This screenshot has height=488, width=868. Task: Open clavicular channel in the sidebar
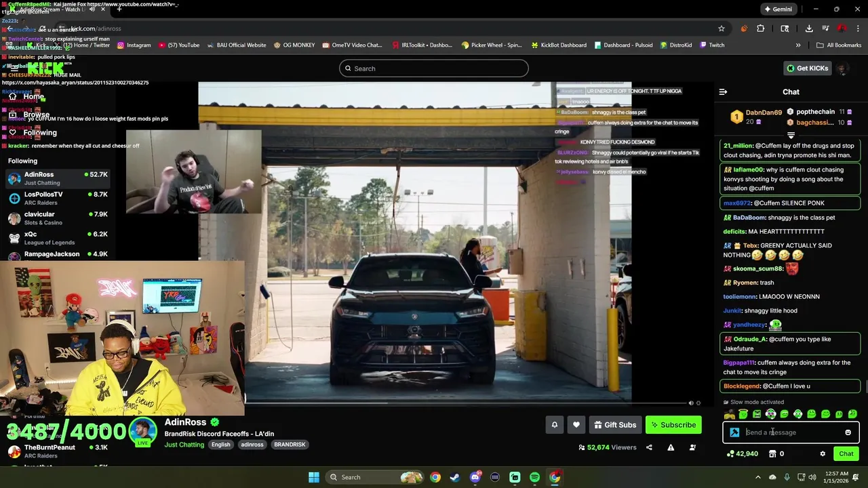coord(58,218)
